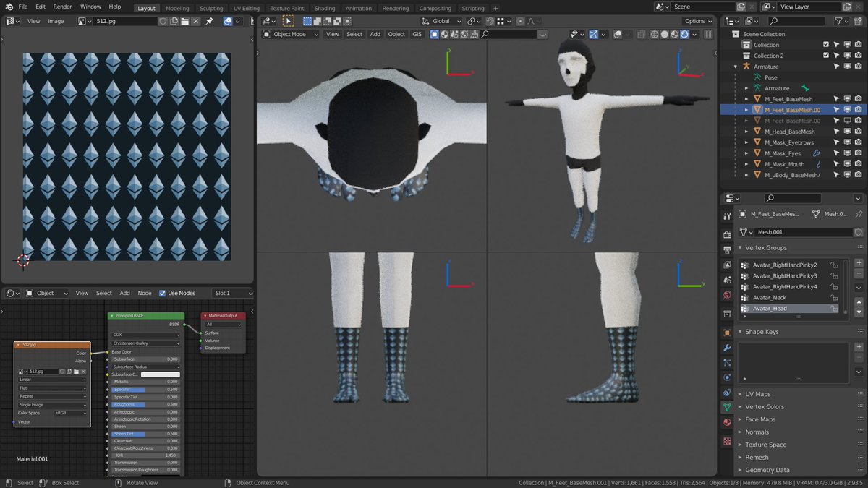
Task: Toggle viewport visibility of Armature
Action: click(x=847, y=67)
